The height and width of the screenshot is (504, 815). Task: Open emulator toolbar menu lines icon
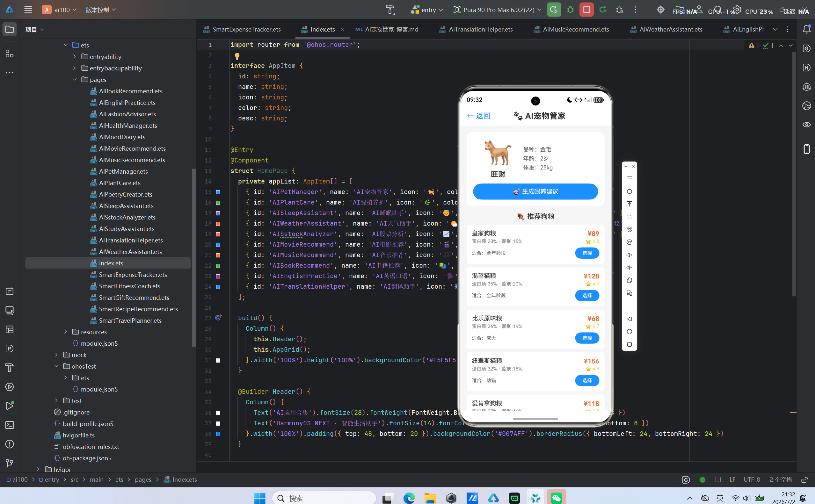[x=629, y=178]
